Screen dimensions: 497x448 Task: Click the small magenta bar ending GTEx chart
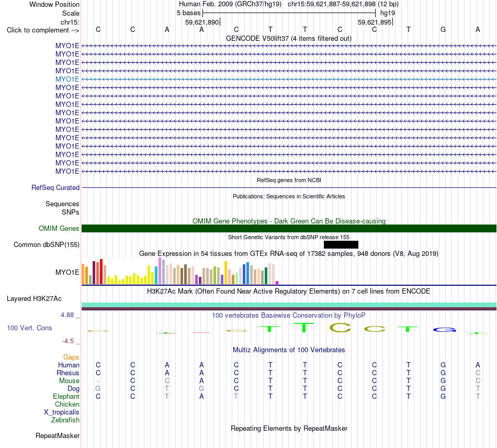(277, 283)
